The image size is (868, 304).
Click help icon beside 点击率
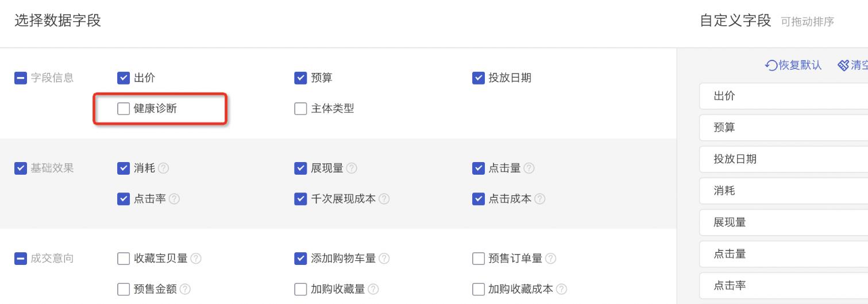click(175, 198)
